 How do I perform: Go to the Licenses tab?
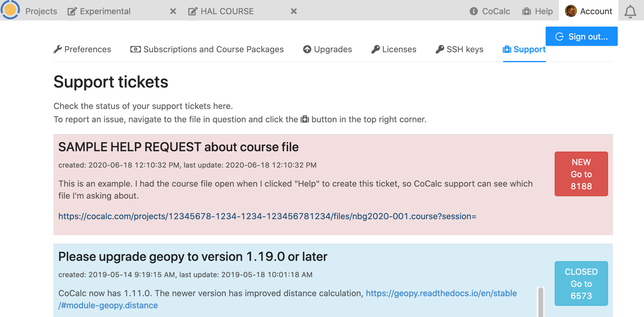[394, 49]
